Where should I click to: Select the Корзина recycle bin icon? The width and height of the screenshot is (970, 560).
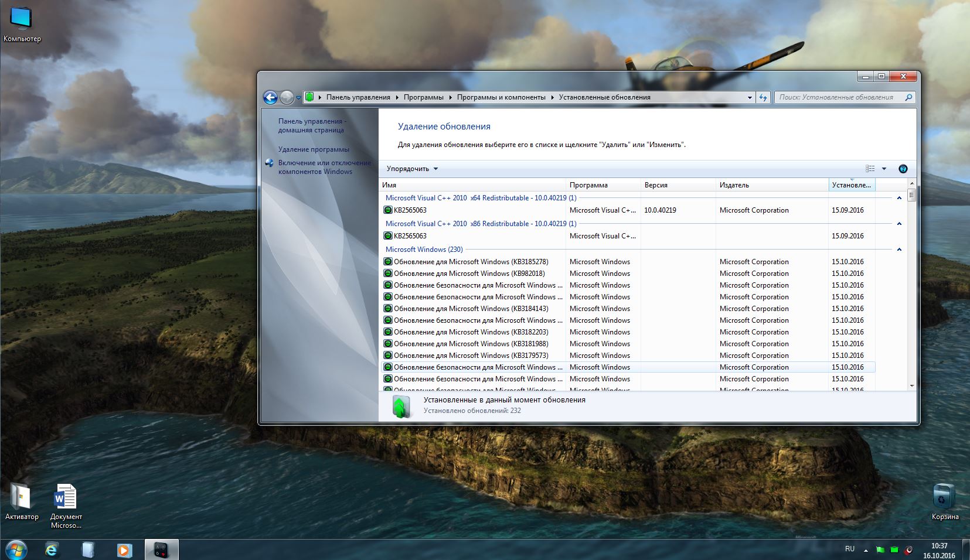pyautogui.click(x=945, y=502)
